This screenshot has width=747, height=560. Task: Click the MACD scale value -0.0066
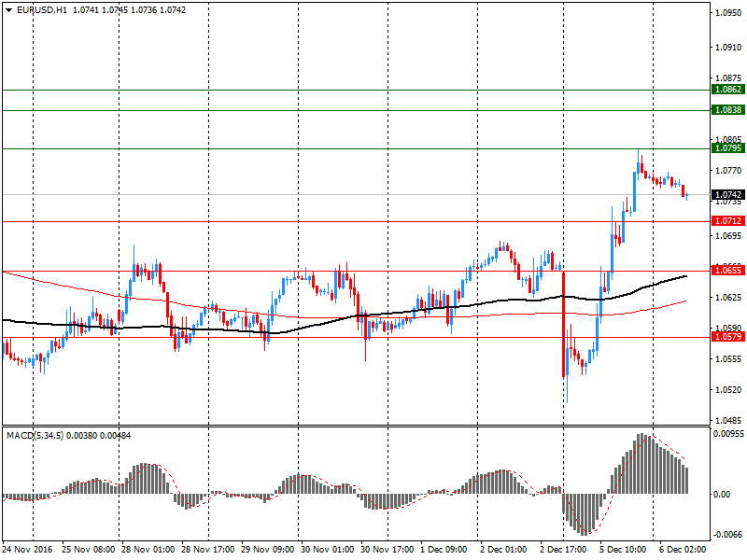[728, 535]
